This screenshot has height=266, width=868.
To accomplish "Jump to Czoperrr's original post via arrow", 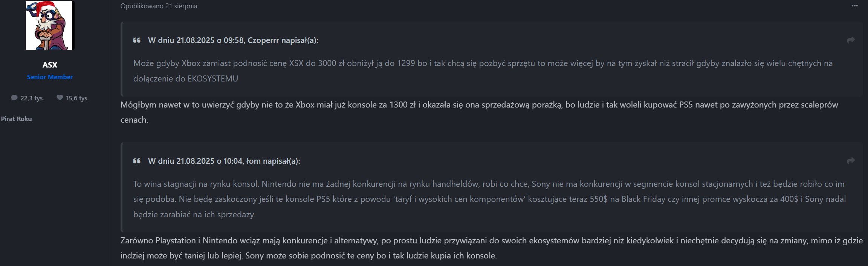I will [851, 40].
